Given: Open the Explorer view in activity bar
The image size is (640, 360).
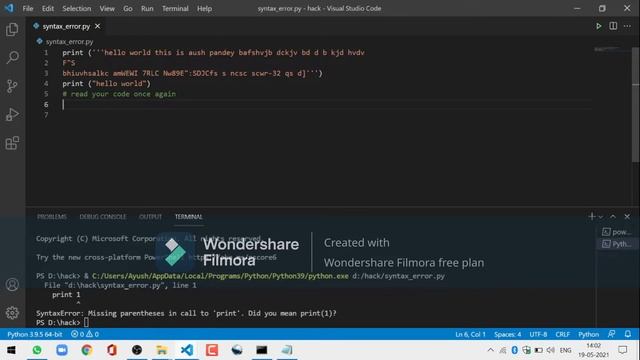Looking at the screenshot, I should click(x=12, y=29).
